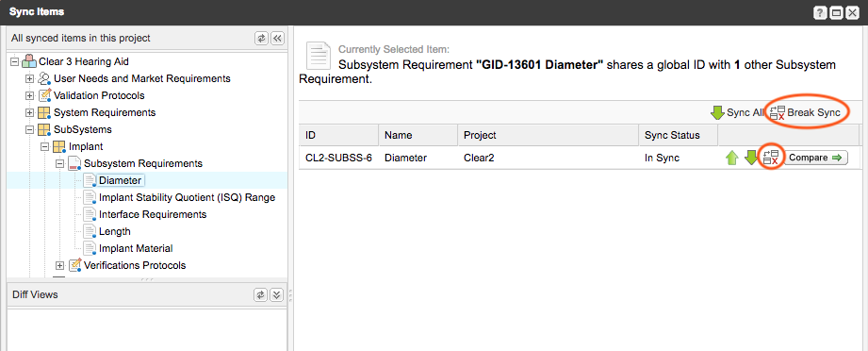Select Implant Stability Quotient (ISQ) Range

pyautogui.click(x=187, y=197)
